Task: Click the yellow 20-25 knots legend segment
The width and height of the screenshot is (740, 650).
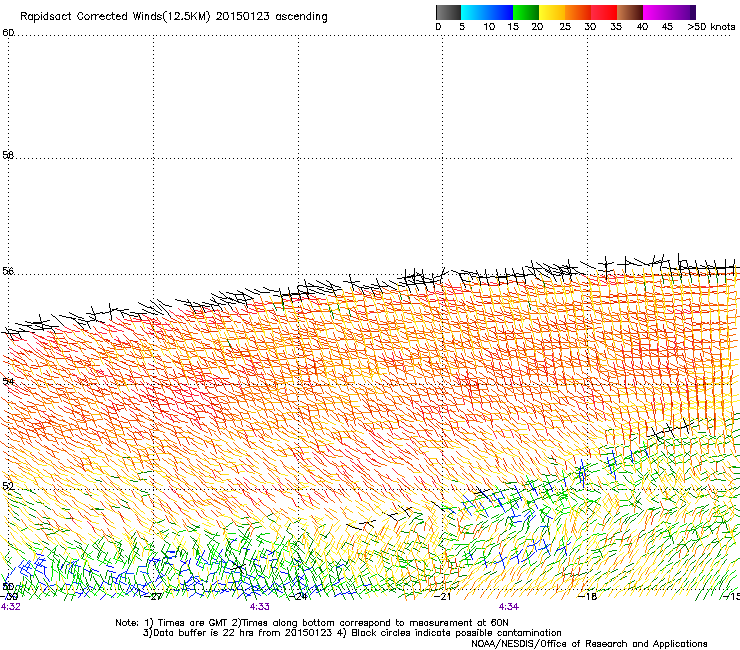Action: coord(552,12)
